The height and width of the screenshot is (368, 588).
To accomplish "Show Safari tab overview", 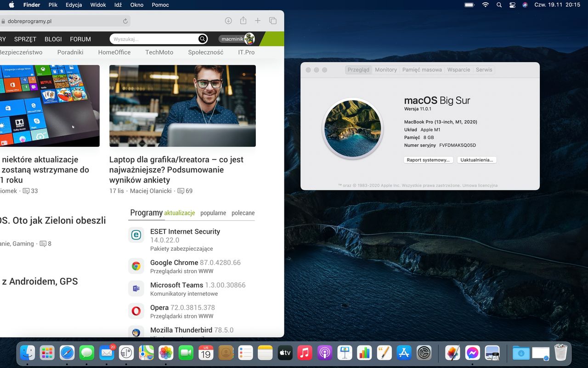I will pos(273,21).
